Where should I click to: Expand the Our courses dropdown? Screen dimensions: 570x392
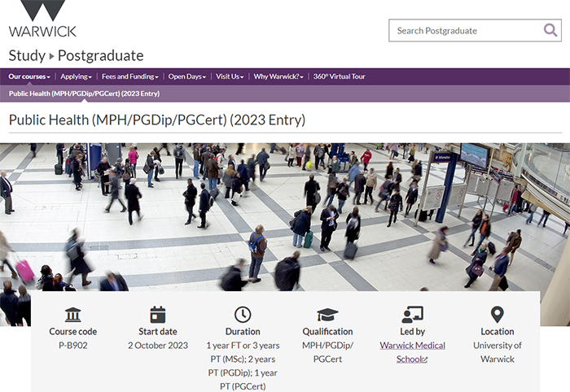click(29, 76)
